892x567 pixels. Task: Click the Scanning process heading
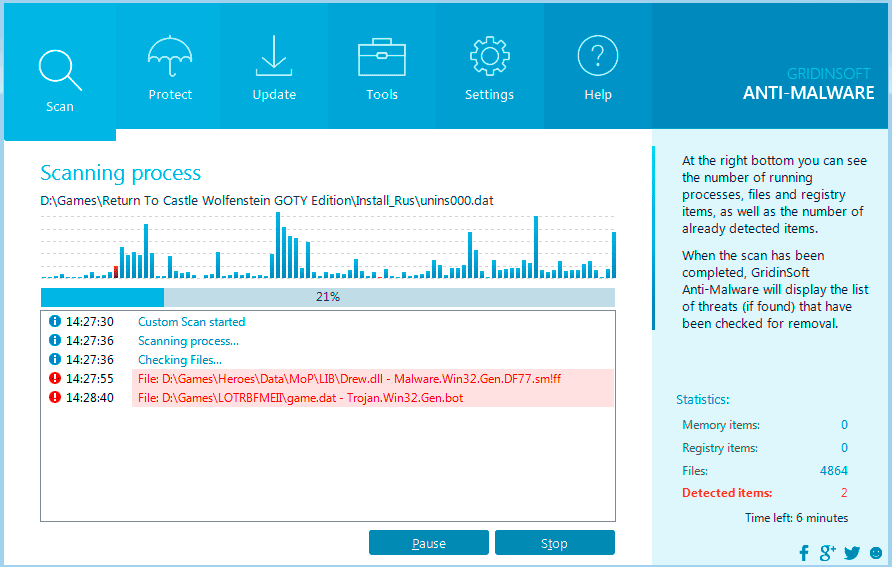[x=121, y=173]
